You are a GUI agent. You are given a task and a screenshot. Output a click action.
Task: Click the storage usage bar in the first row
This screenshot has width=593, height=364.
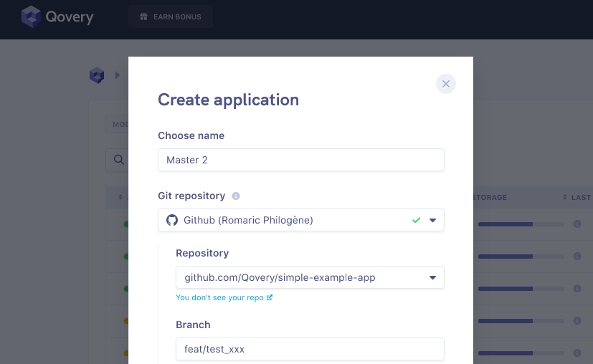[x=511, y=224]
